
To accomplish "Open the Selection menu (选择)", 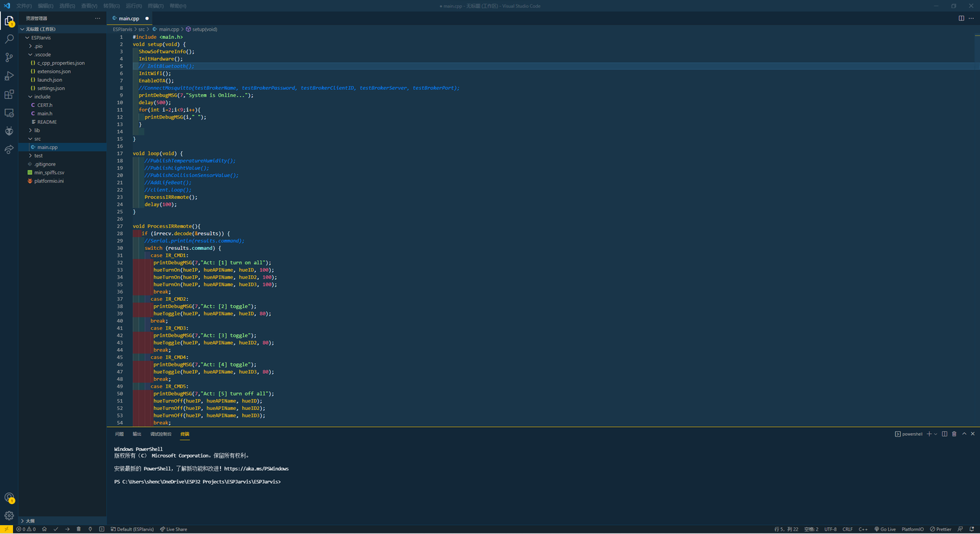I will (x=67, y=6).
